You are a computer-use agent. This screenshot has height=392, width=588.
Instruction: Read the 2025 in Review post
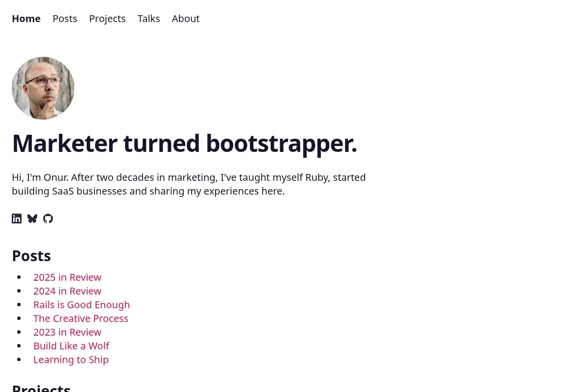(67, 277)
